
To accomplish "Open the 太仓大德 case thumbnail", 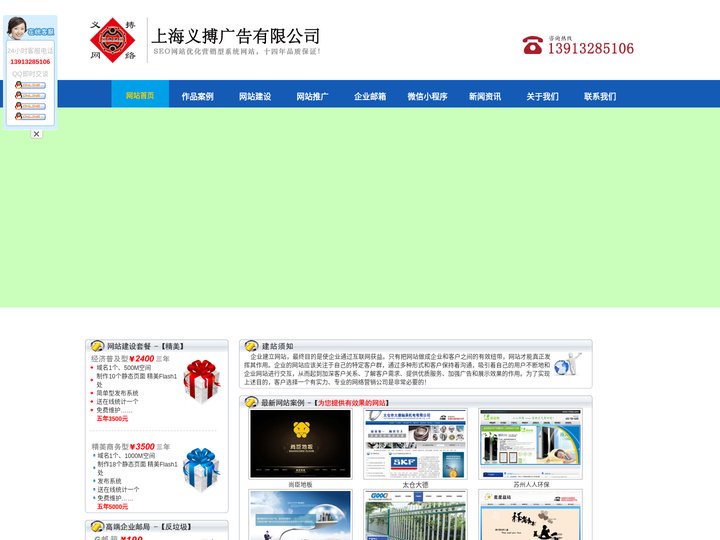I will tap(415, 444).
